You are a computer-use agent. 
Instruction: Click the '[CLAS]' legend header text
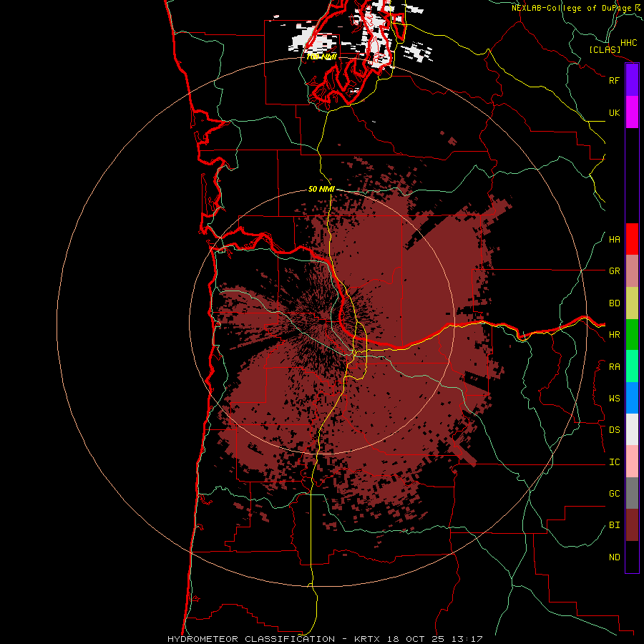click(x=605, y=49)
